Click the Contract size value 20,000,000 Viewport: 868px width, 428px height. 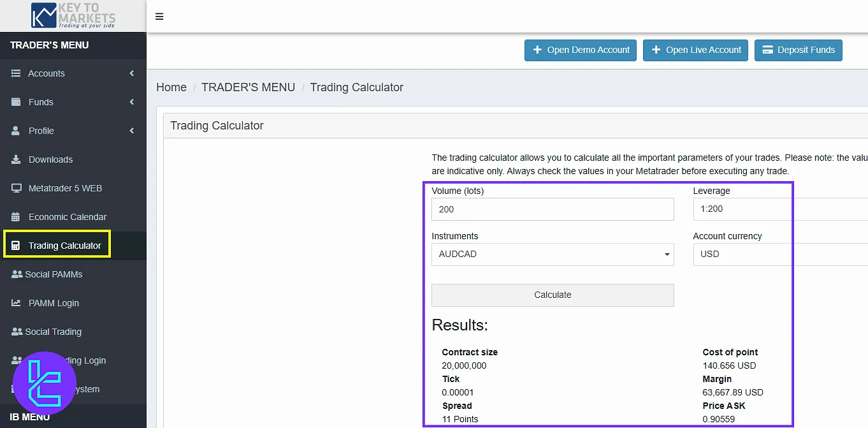(x=464, y=365)
